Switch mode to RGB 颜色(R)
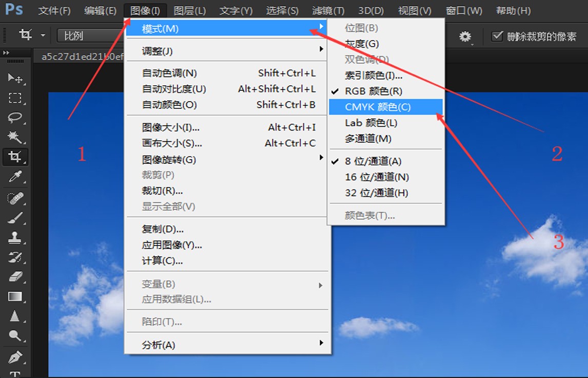This screenshot has height=378, width=588. click(x=386, y=91)
